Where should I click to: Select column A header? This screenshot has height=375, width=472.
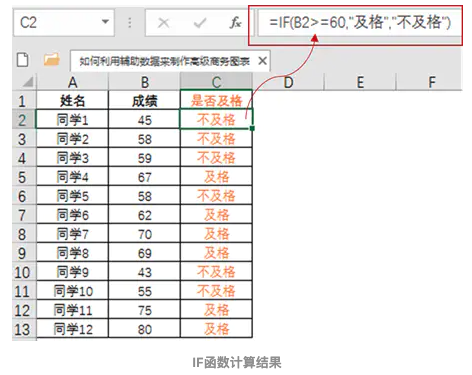[72, 82]
